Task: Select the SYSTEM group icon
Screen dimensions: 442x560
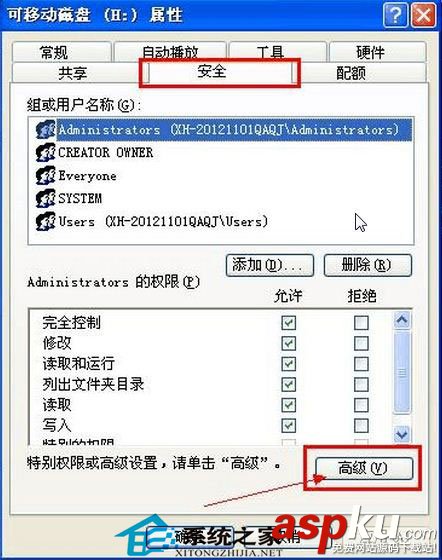Action: [46, 198]
